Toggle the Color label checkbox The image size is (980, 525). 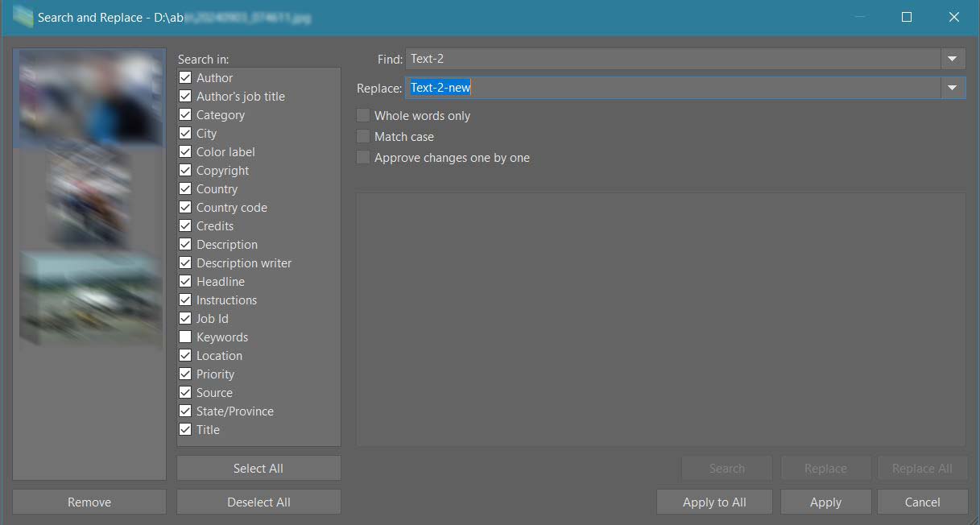pos(185,152)
